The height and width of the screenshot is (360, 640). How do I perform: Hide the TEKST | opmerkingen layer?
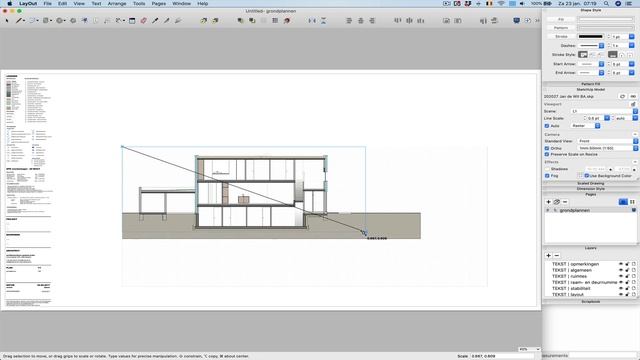click(621, 264)
